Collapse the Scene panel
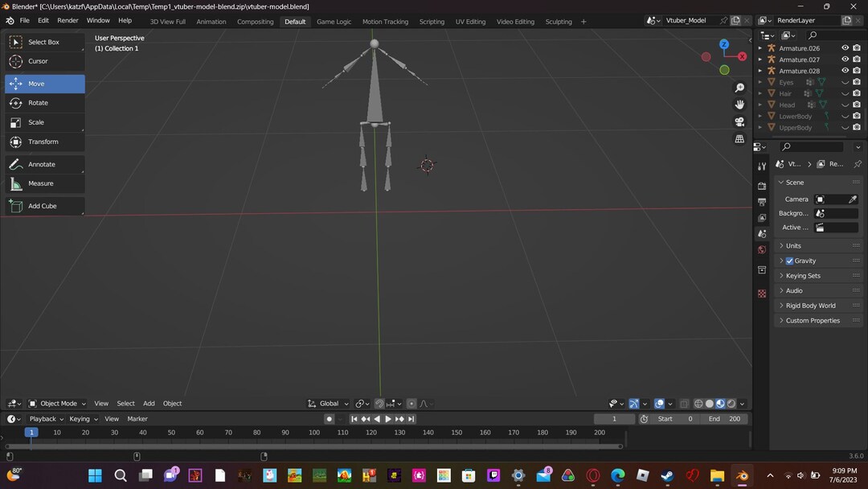 pyautogui.click(x=819, y=183)
